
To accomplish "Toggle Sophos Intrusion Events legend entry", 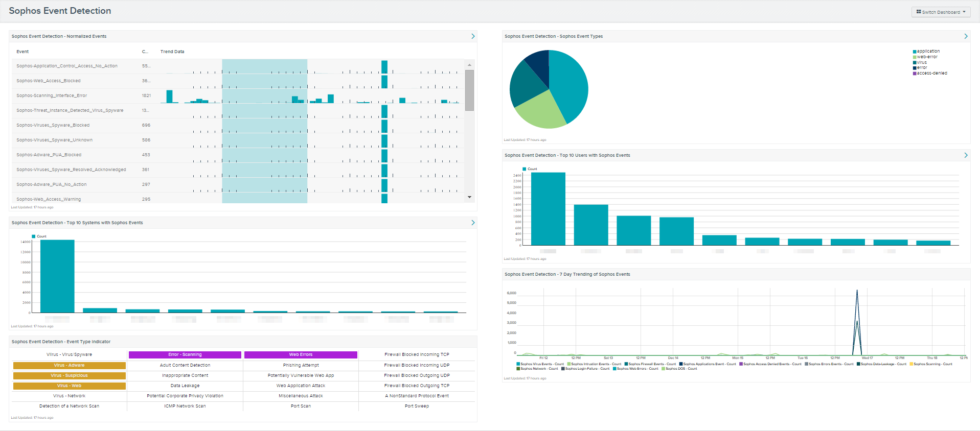I will (595, 364).
